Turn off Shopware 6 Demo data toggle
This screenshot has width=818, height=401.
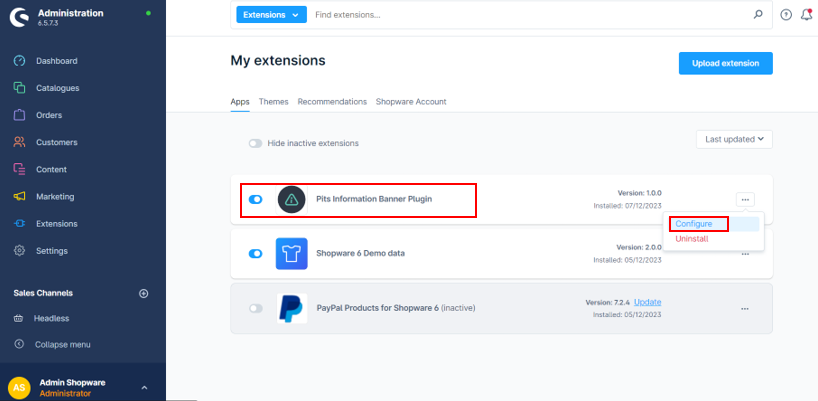click(x=255, y=254)
